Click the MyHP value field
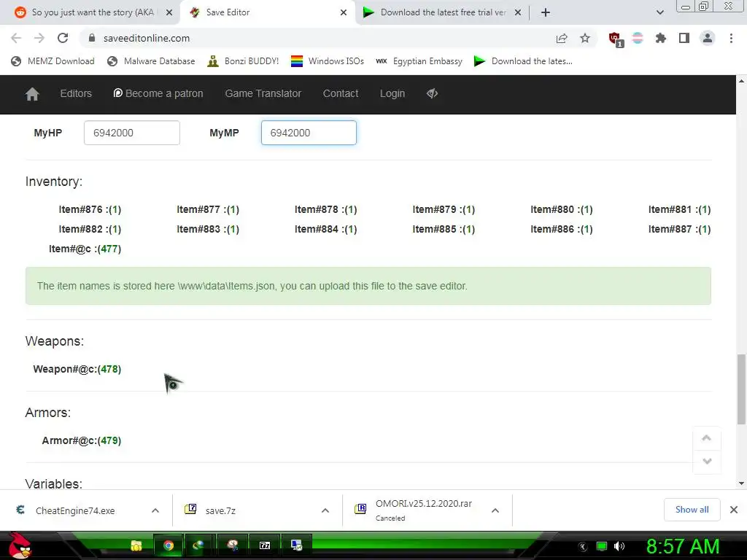Screen dimensions: 747x560 point(132,133)
